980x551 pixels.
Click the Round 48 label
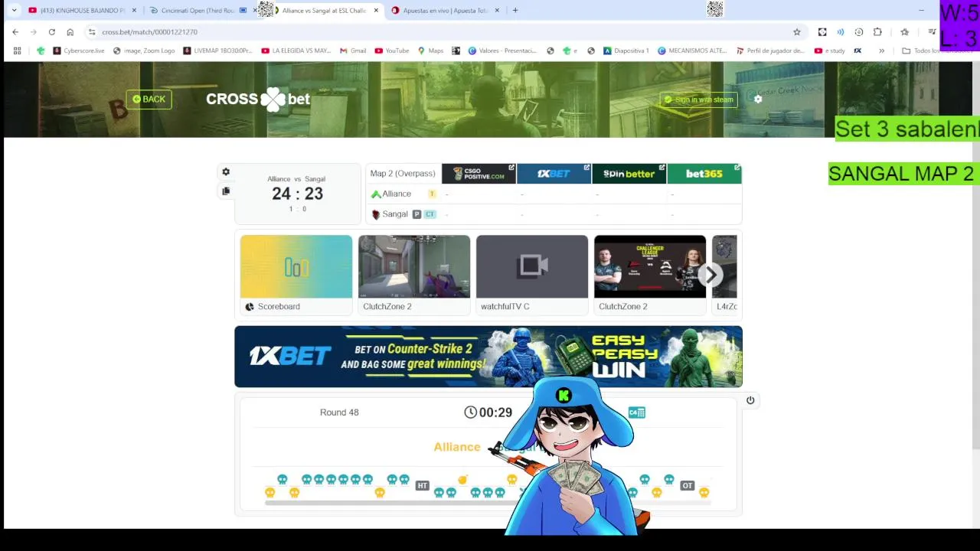339,412
